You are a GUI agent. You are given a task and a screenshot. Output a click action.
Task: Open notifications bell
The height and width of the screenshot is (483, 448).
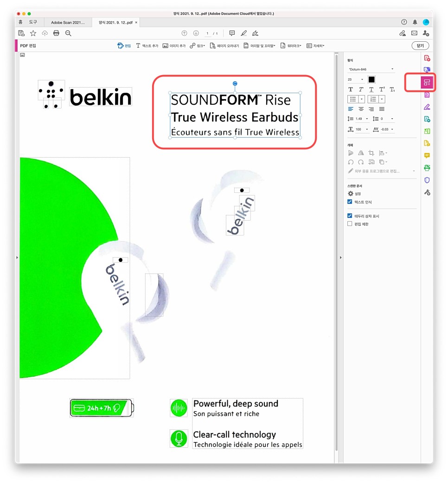point(415,22)
